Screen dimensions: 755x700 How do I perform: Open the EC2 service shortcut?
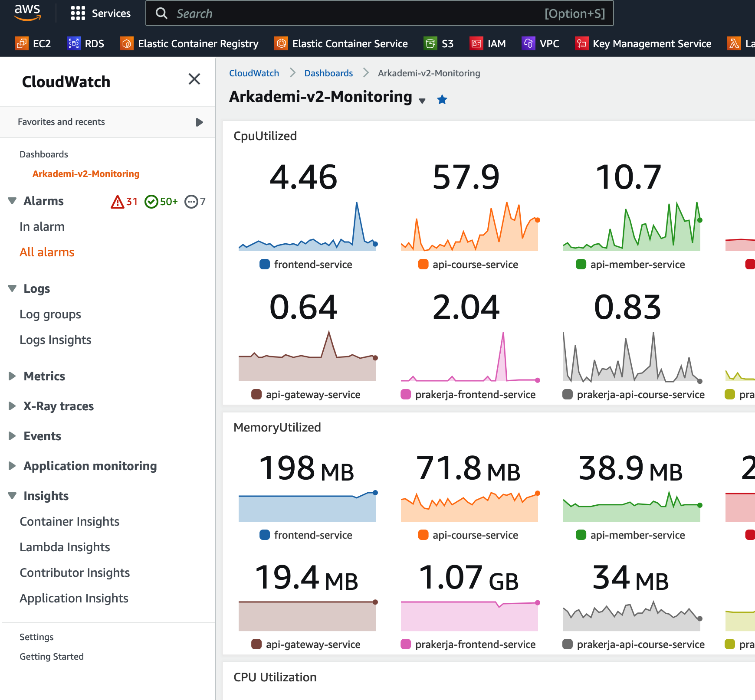tap(33, 44)
